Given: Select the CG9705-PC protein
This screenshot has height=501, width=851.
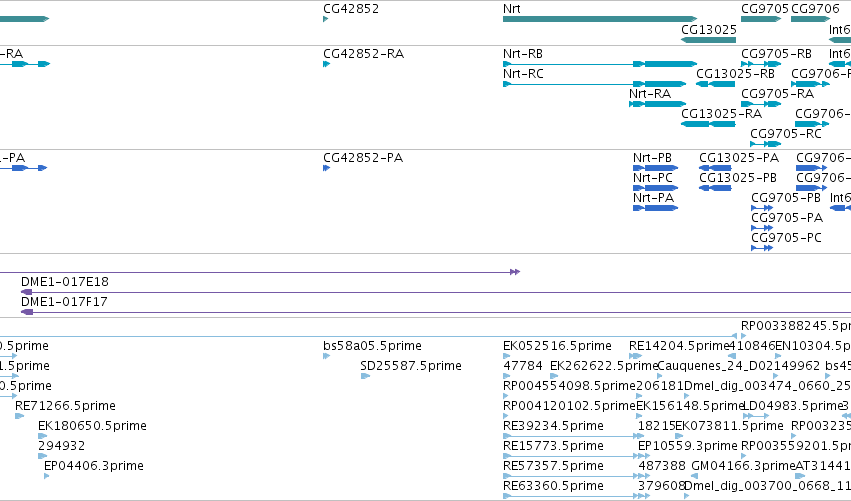Looking at the screenshot, I should coord(762,249).
